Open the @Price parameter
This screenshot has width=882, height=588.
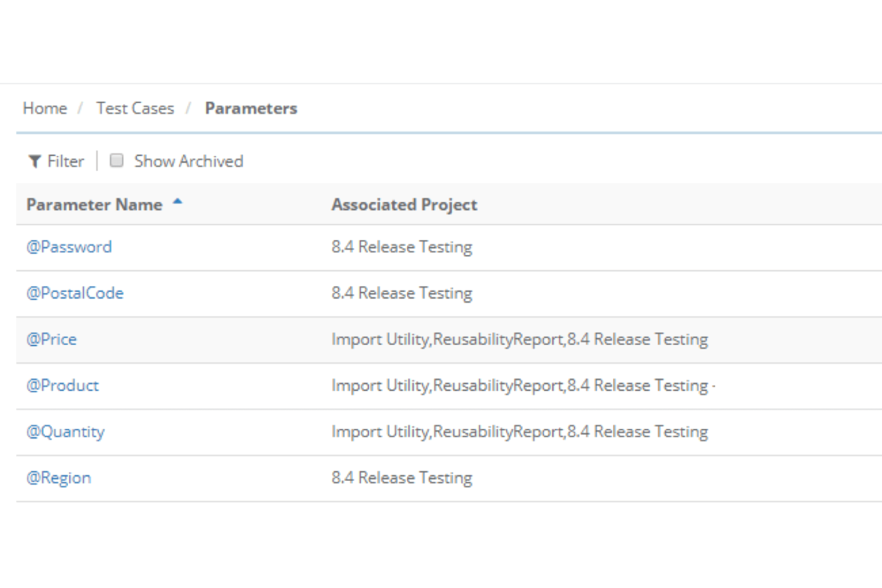pos(51,339)
